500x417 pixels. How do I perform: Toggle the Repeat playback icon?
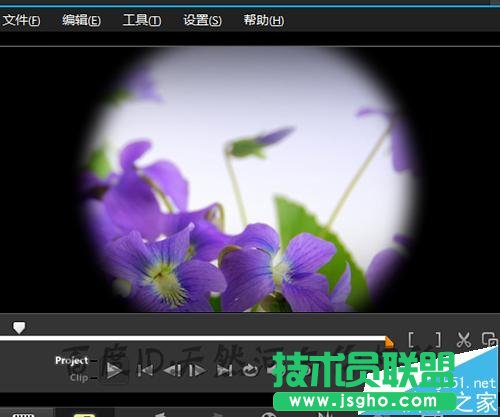[251, 370]
